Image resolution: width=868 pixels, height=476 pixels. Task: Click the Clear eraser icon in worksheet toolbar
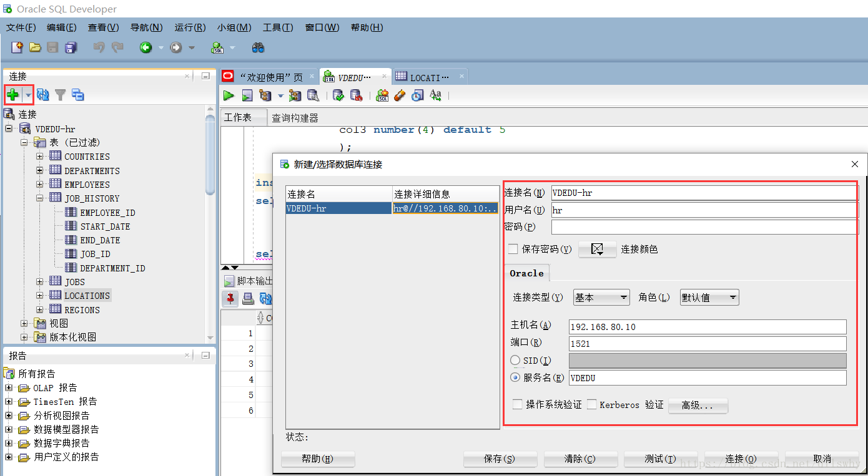[x=400, y=95]
